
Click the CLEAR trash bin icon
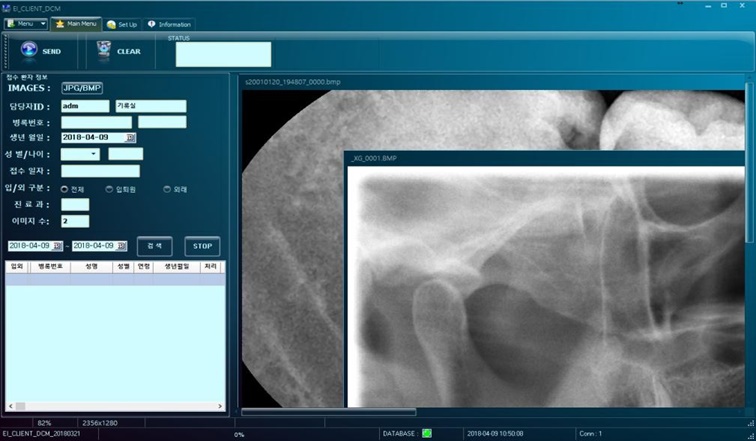[x=104, y=50]
